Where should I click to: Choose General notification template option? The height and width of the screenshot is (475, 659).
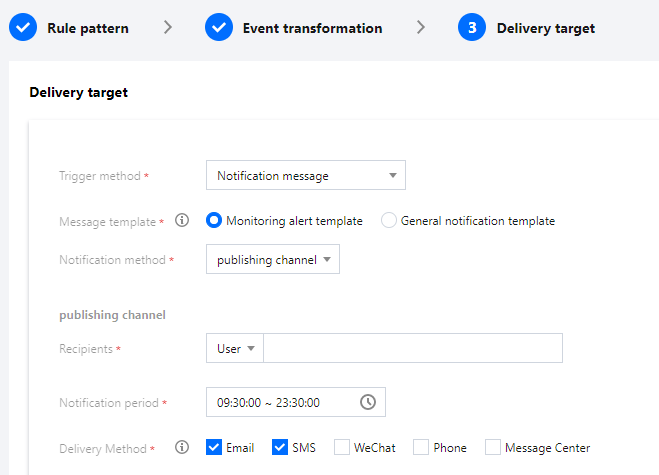tap(389, 221)
